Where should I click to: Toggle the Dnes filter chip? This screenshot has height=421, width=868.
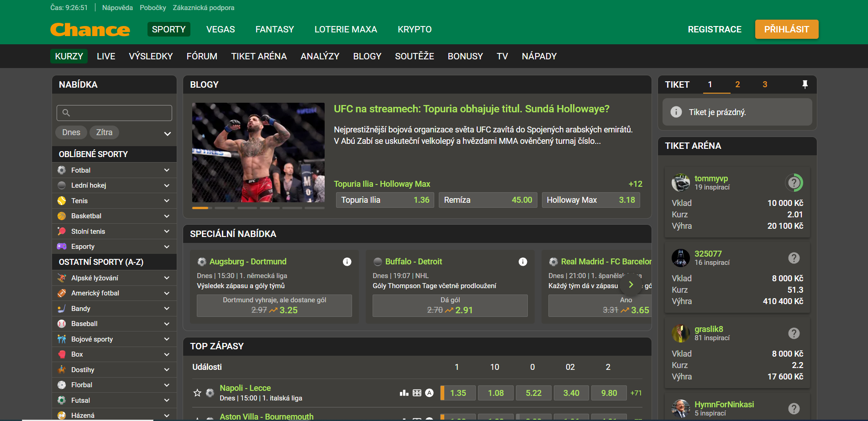71,132
